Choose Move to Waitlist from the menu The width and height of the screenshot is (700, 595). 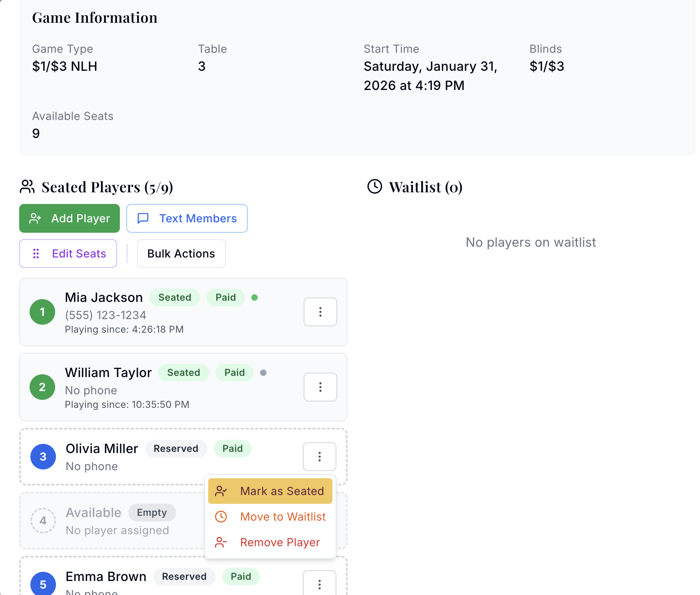tap(282, 517)
